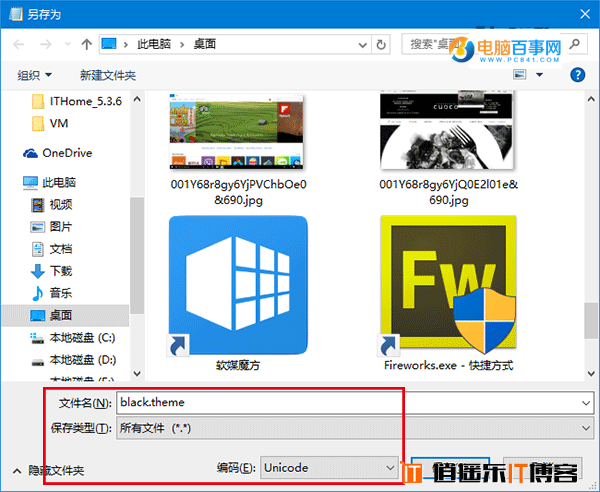Click navigation pane scroll up arrow

click(137, 99)
